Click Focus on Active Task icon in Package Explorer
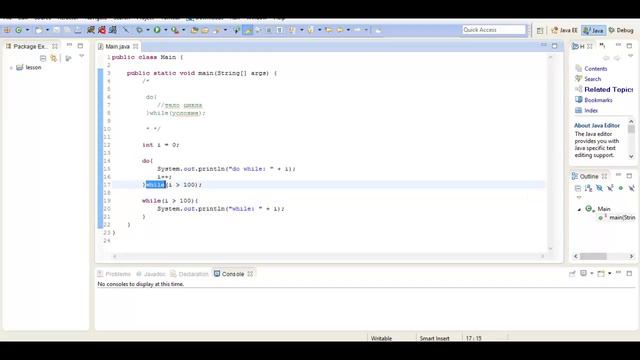Viewport: 640px width, 360px height. (x=68, y=58)
